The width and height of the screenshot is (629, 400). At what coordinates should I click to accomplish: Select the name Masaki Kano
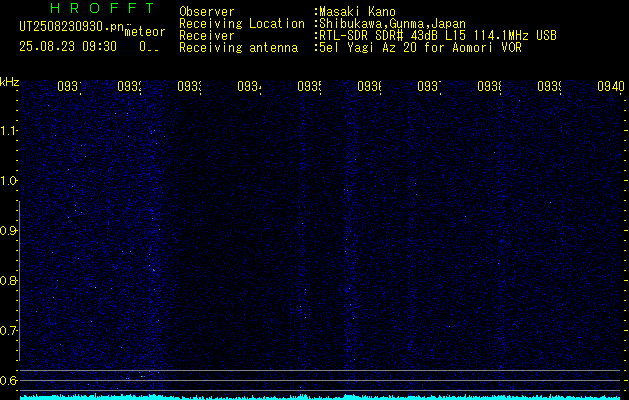tap(355, 12)
